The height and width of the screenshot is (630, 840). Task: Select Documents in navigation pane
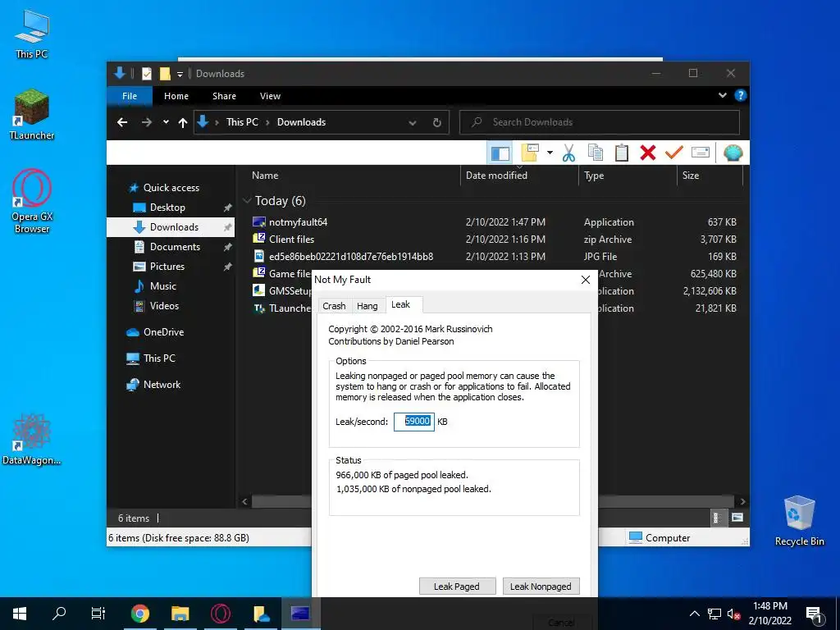point(175,246)
